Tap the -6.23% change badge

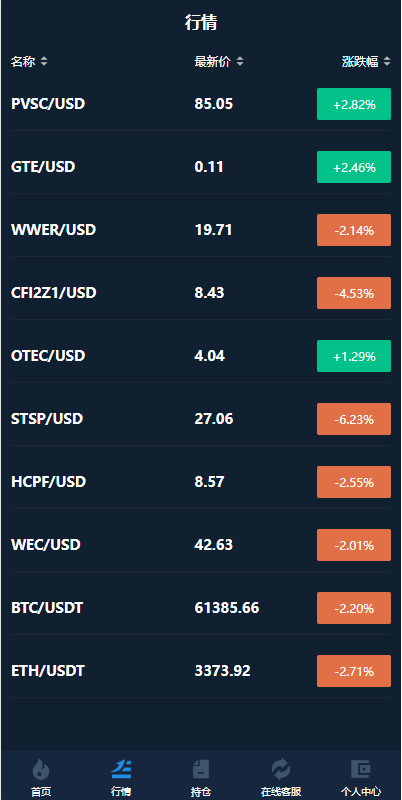[354, 419]
